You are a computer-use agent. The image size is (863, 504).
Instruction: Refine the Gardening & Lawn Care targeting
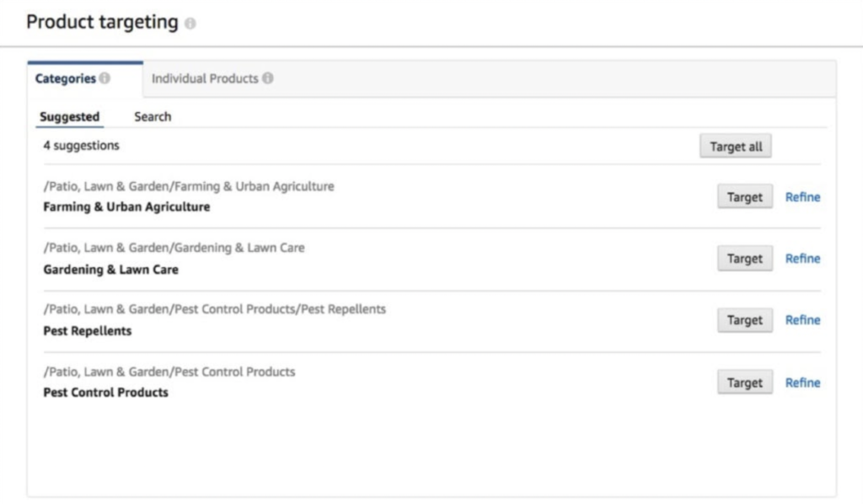802,258
